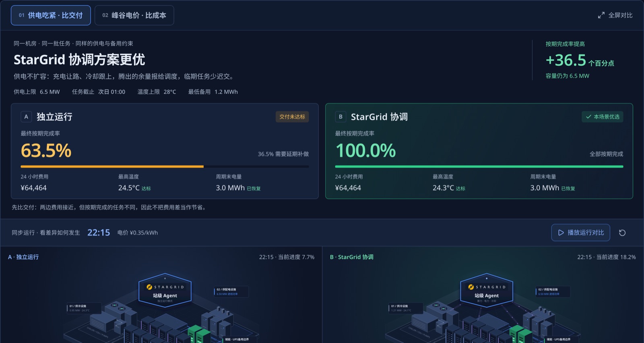This screenshot has width=644, height=343.
Task: Click the 02 / 供配电设施 label in panel A
Action: pos(231,292)
